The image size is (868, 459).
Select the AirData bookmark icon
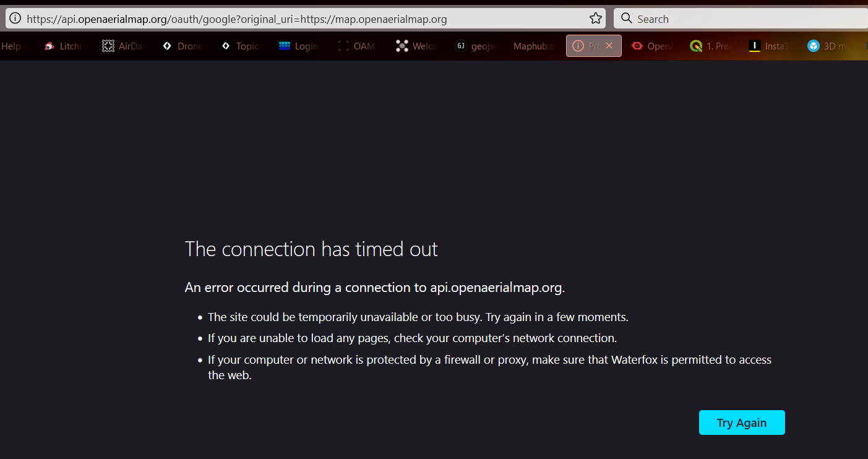tap(108, 45)
